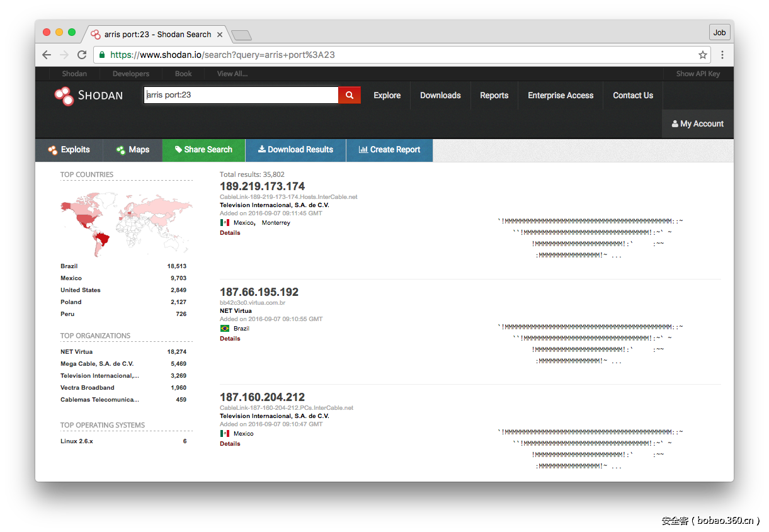The image size is (769, 532).
Task: Click Mexico flag for 187.160.204.212
Action: (x=224, y=434)
